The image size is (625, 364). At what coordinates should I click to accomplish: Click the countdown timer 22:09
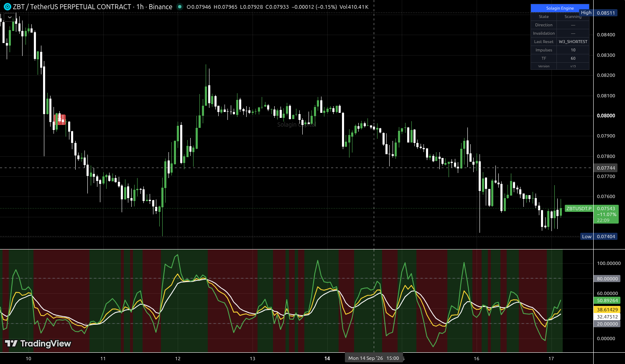603,220
